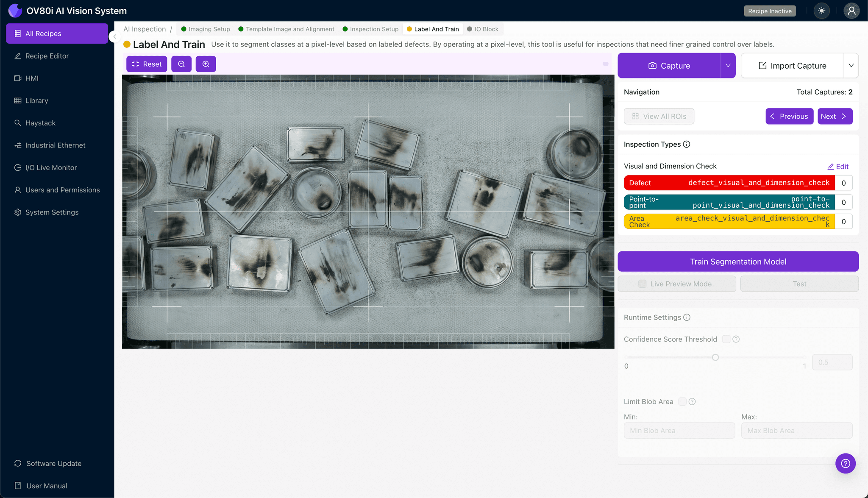The image size is (868, 498).
Task: Click the Inspection Types info icon
Action: [x=687, y=144]
